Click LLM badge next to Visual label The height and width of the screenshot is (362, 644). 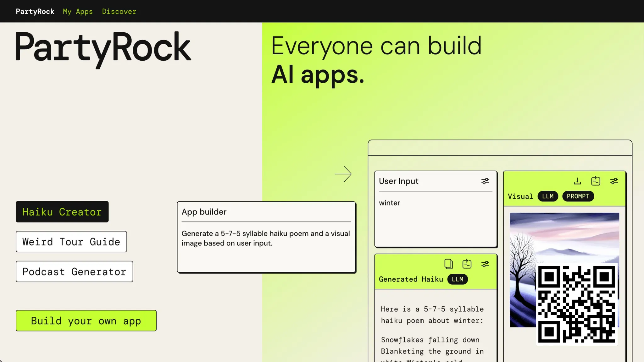pos(548,196)
